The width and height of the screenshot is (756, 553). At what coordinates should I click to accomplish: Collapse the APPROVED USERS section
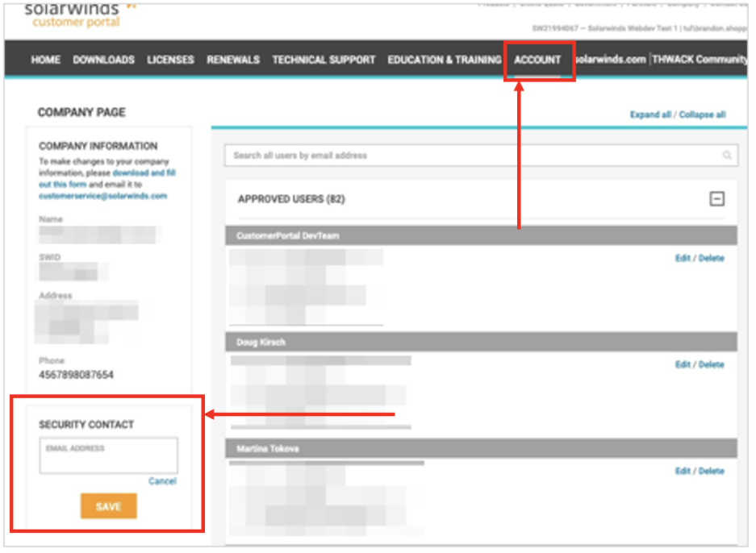[x=717, y=198]
